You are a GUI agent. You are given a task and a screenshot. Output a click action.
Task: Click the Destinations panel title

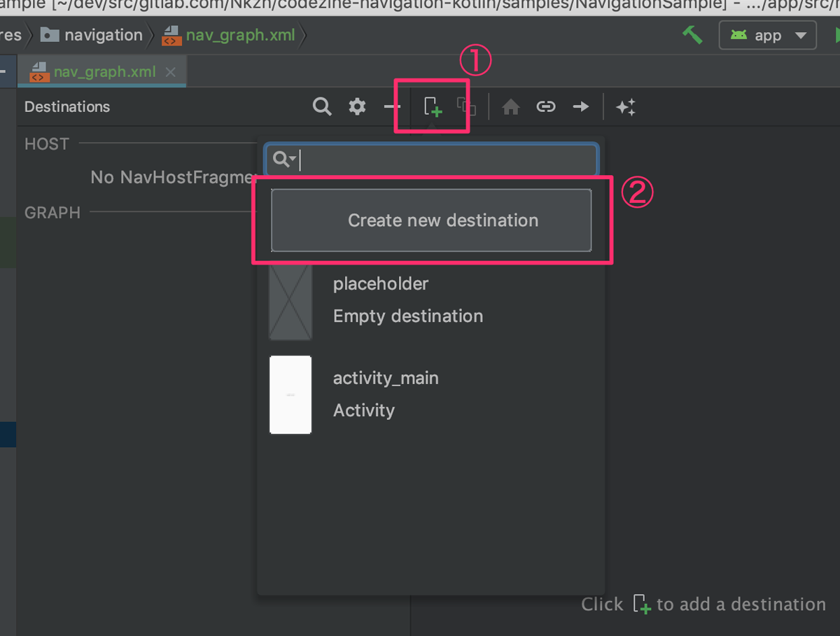67,107
